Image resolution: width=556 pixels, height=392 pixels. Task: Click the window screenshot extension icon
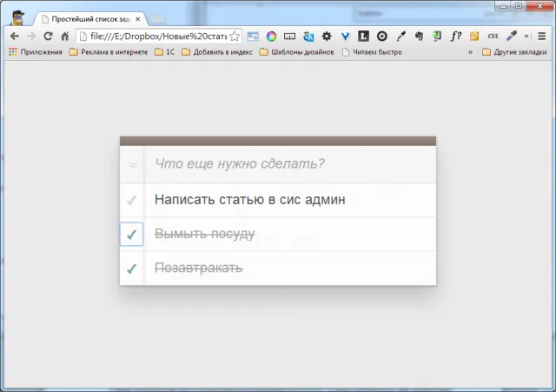pos(253,37)
